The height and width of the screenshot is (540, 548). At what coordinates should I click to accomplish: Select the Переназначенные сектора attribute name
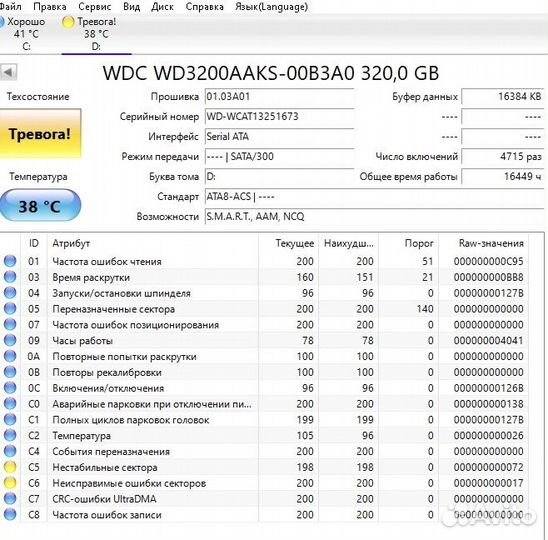click(114, 309)
